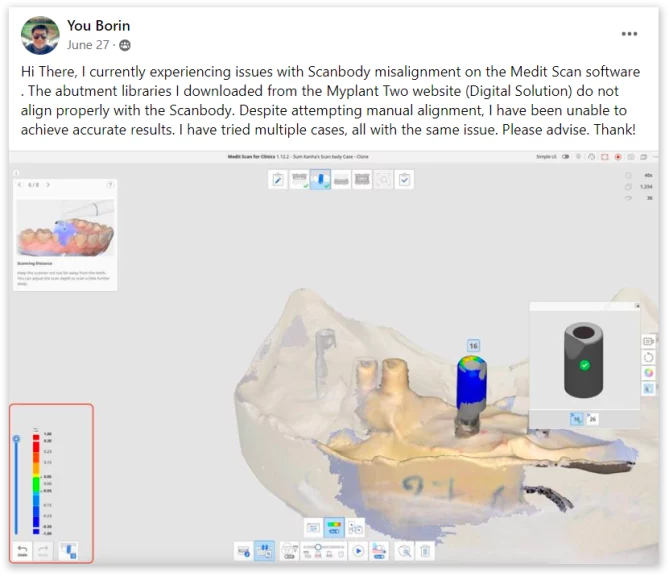
Task: Open the color wheel display mode icon
Action: coord(649,373)
